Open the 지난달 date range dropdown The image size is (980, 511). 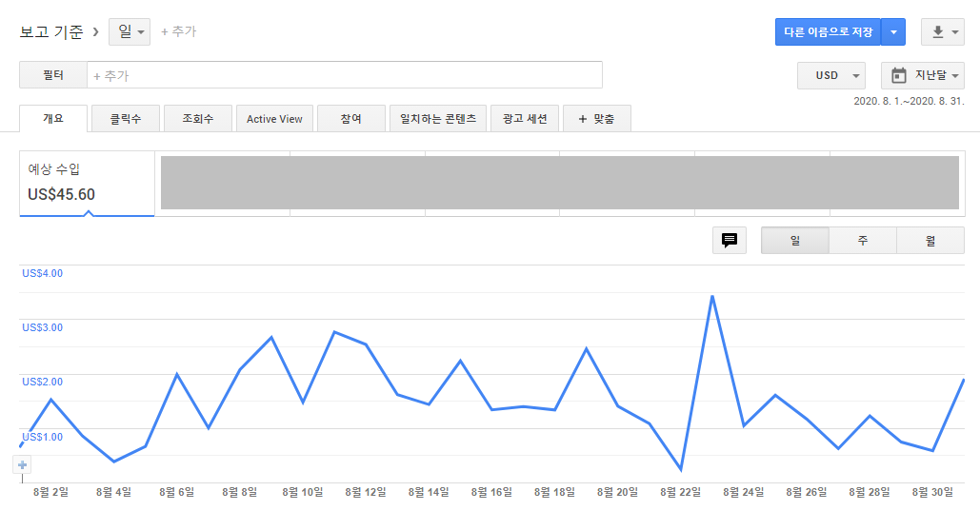923,75
